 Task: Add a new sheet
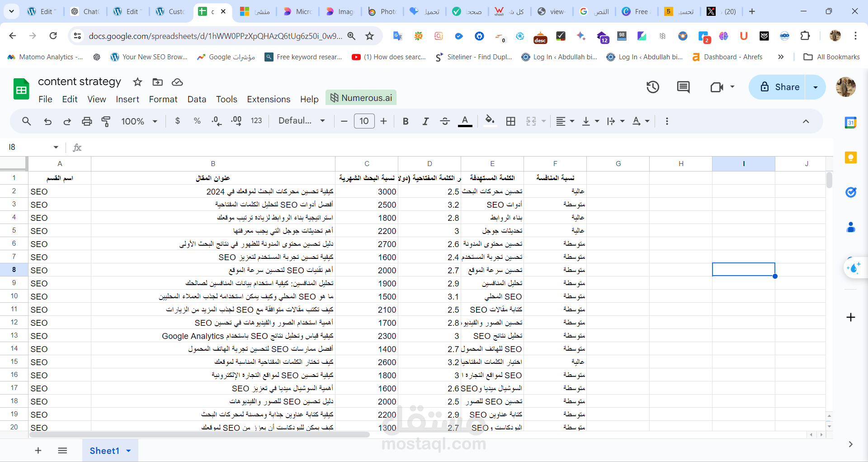pos(38,451)
